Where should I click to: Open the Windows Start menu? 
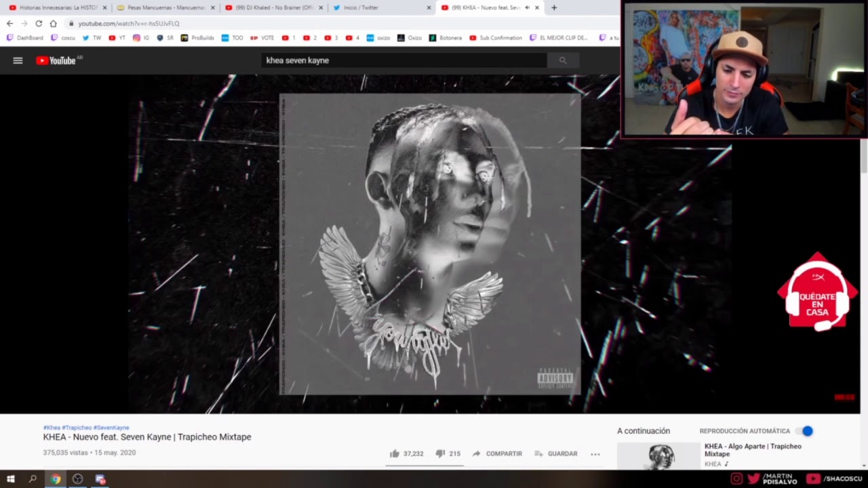pyautogui.click(x=11, y=479)
